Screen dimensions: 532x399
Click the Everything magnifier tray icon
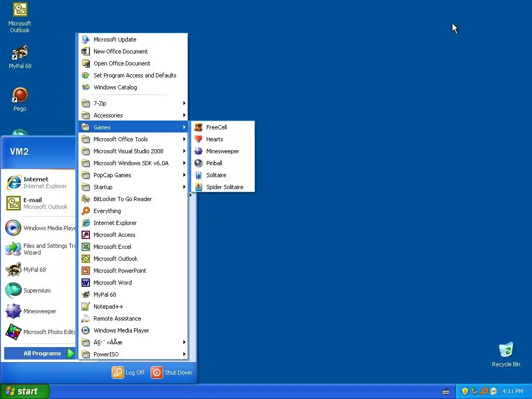[x=484, y=391]
